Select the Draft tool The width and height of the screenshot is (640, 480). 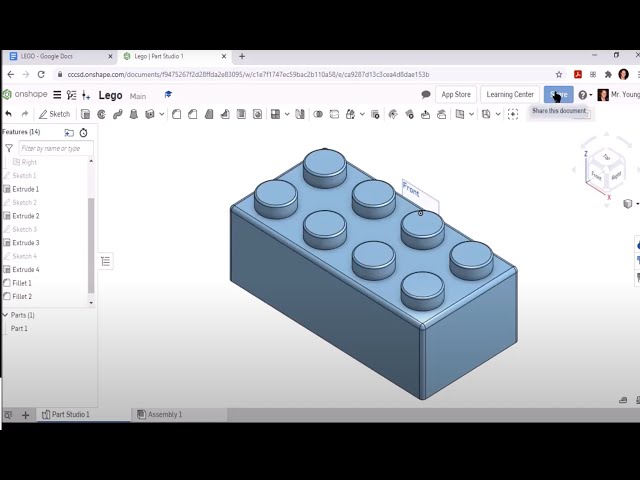pos(209,114)
